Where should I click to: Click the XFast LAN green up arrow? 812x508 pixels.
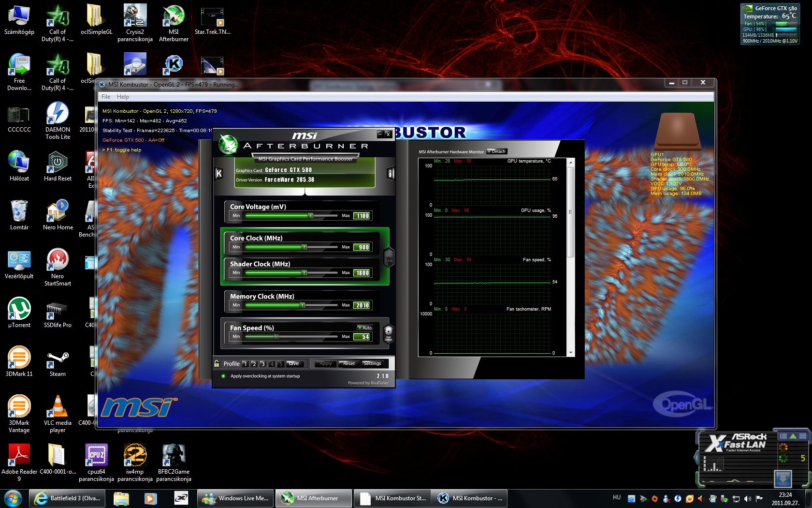pyautogui.click(x=793, y=436)
